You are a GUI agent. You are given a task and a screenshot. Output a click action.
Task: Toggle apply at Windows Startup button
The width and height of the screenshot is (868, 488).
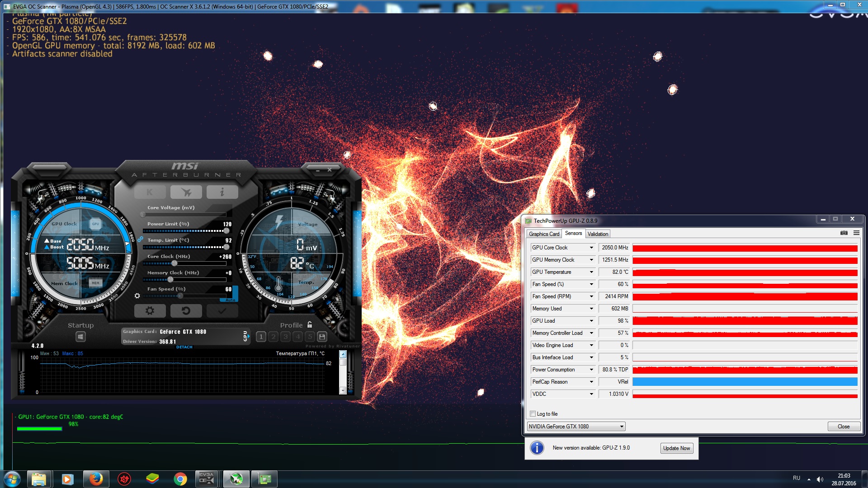(x=80, y=337)
